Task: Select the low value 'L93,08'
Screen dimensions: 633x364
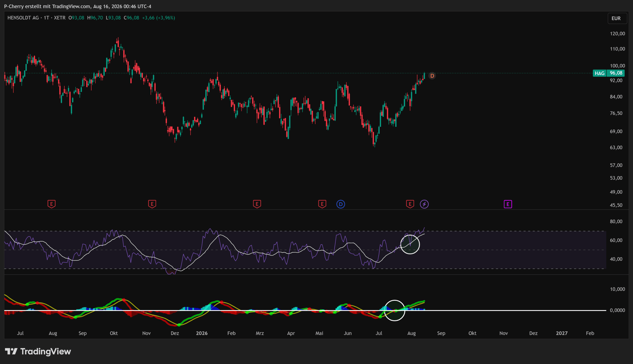Action: pyautogui.click(x=113, y=18)
